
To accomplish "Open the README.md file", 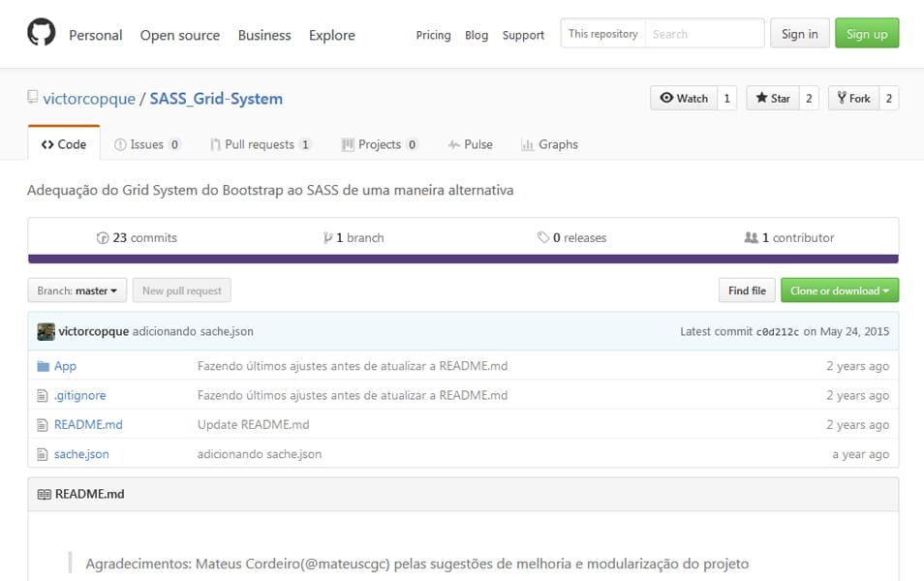I will tap(87, 424).
